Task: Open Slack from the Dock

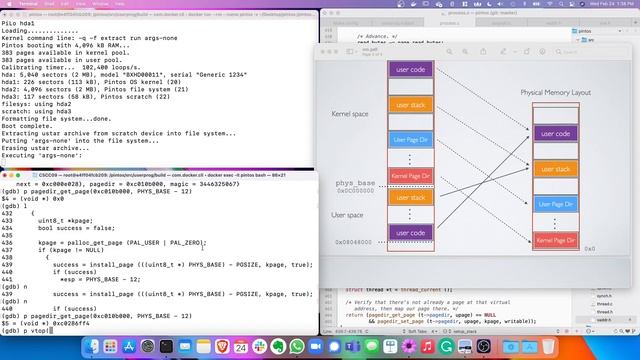Action: [260, 347]
